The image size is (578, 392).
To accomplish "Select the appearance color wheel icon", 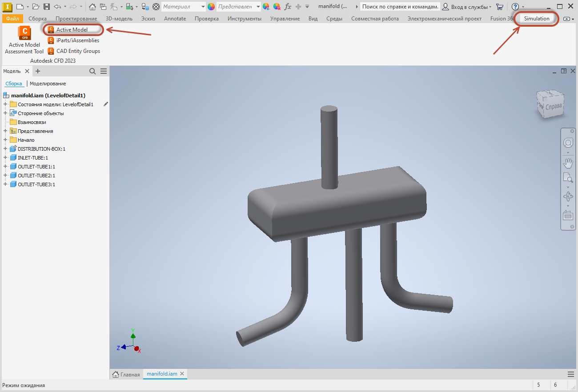I will tap(211, 7).
